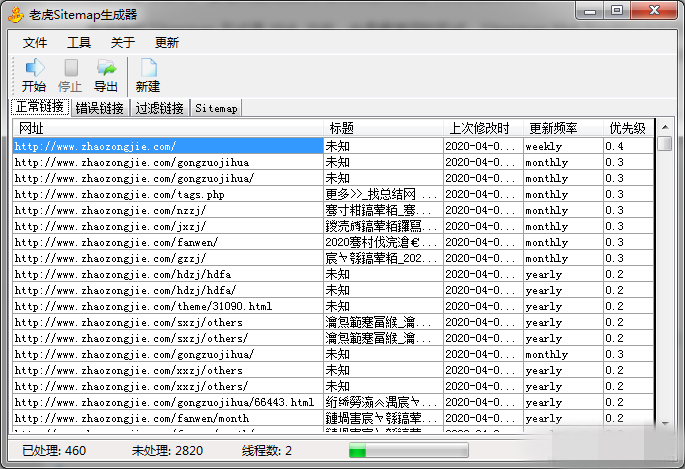Select row ending in /gongzuojihua with 未知 title

click(333, 162)
